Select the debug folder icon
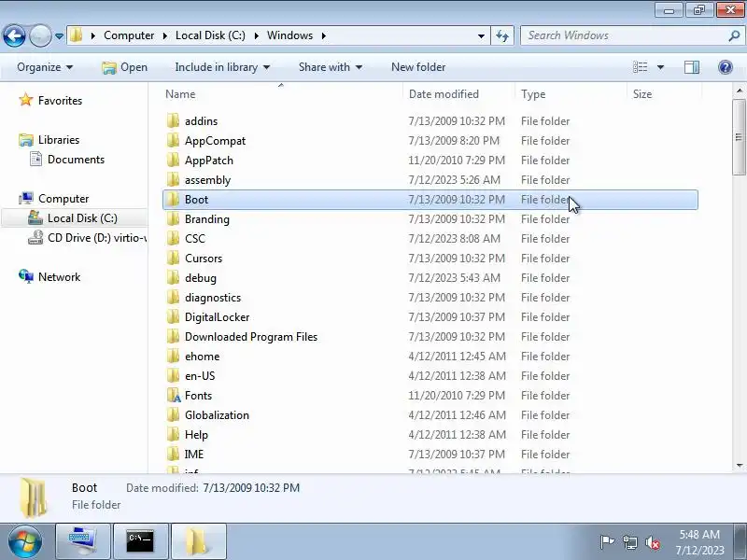747x560 pixels. click(x=174, y=277)
